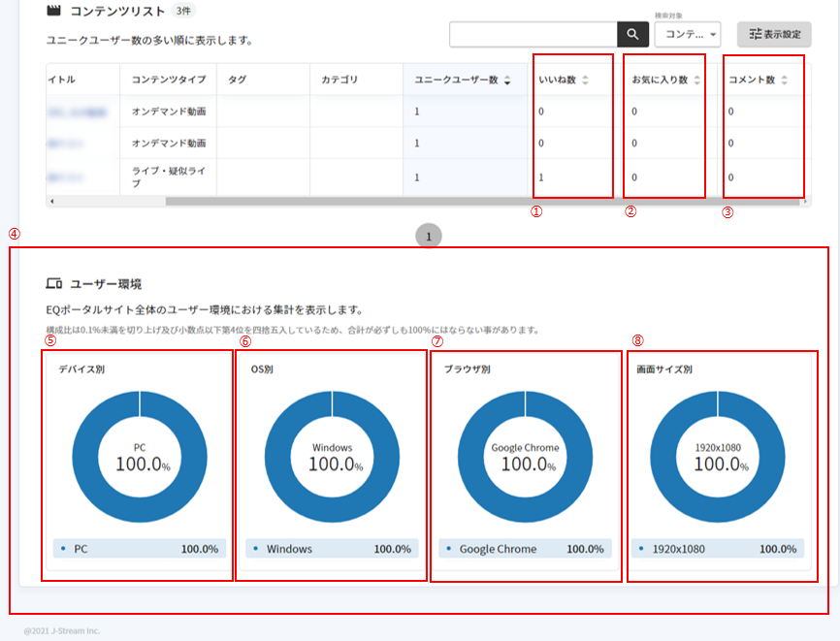Viewport: 840px width, 641px height.
Task: Click the content search input field
Action: click(x=533, y=34)
